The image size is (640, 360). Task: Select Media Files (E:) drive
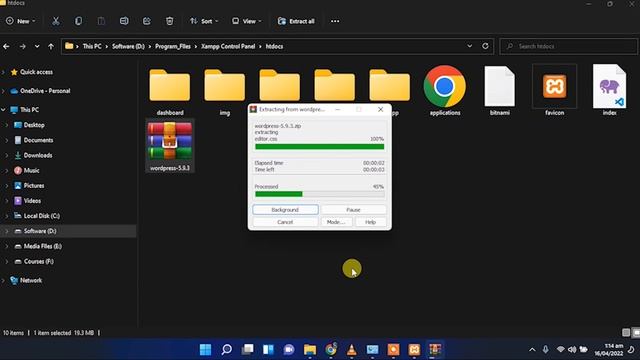pyautogui.click(x=42, y=246)
